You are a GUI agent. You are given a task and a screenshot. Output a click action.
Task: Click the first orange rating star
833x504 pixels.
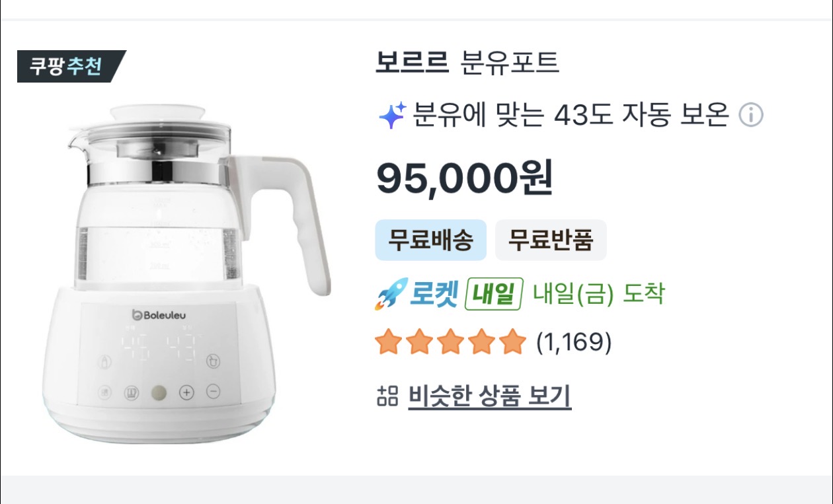click(387, 343)
